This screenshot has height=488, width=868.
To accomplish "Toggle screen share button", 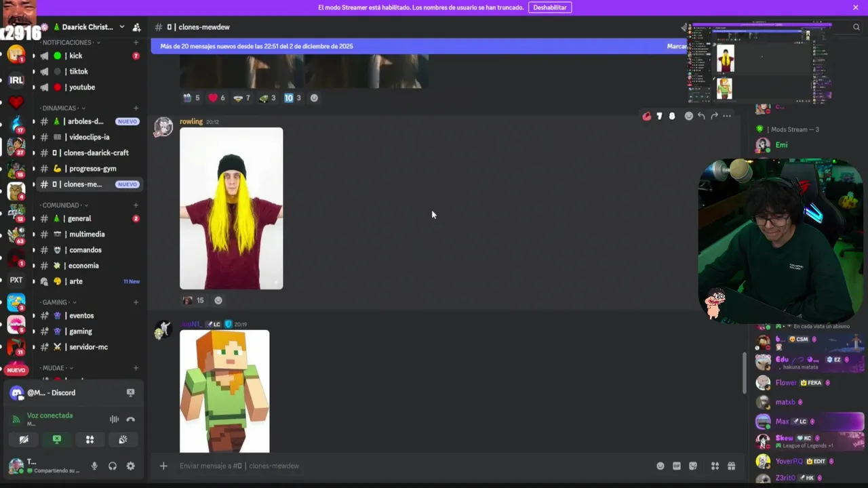I will click(x=57, y=440).
